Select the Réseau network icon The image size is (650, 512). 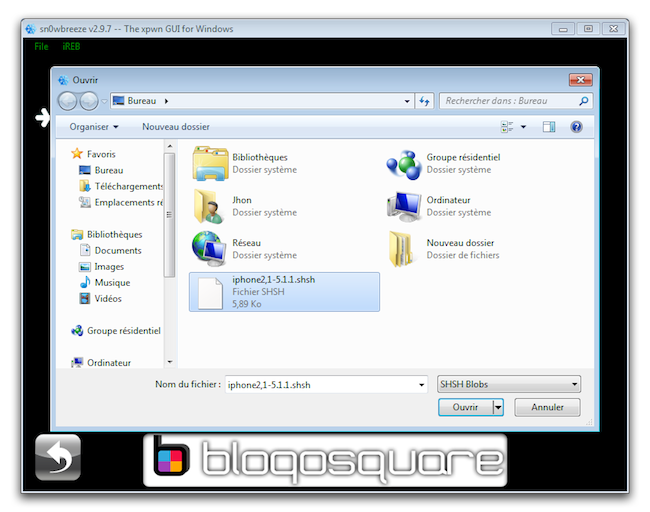(x=209, y=249)
